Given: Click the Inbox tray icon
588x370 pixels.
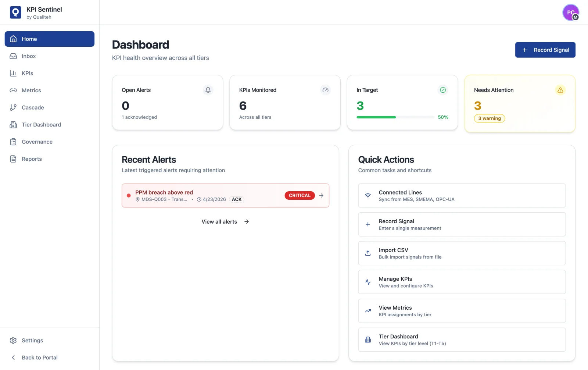Looking at the screenshot, I should (x=13, y=56).
